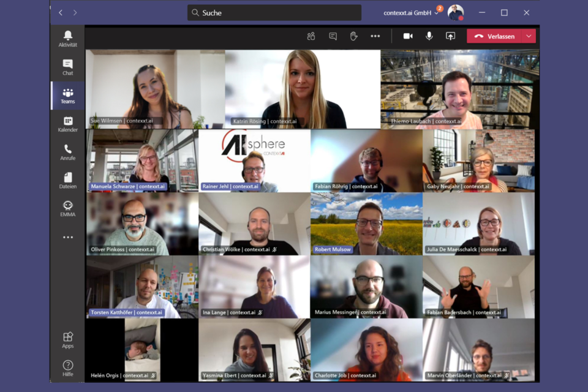588x392 pixels.
Task: Open the Chat section
Action: pos(67,67)
